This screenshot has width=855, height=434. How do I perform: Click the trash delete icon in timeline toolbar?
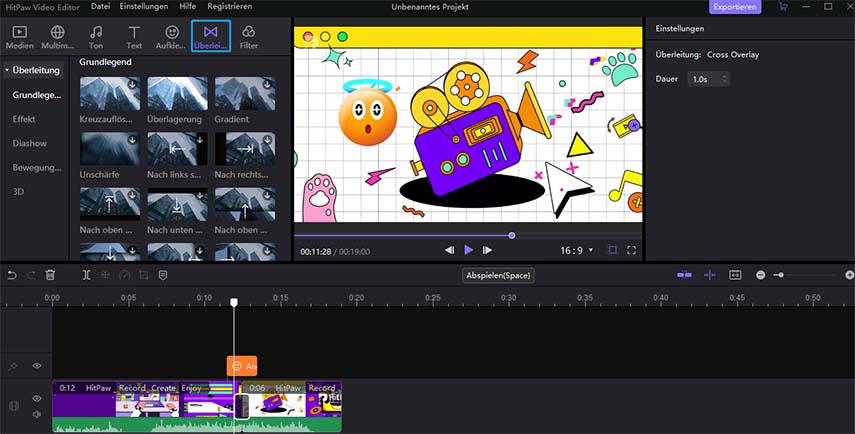pos(51,274)
